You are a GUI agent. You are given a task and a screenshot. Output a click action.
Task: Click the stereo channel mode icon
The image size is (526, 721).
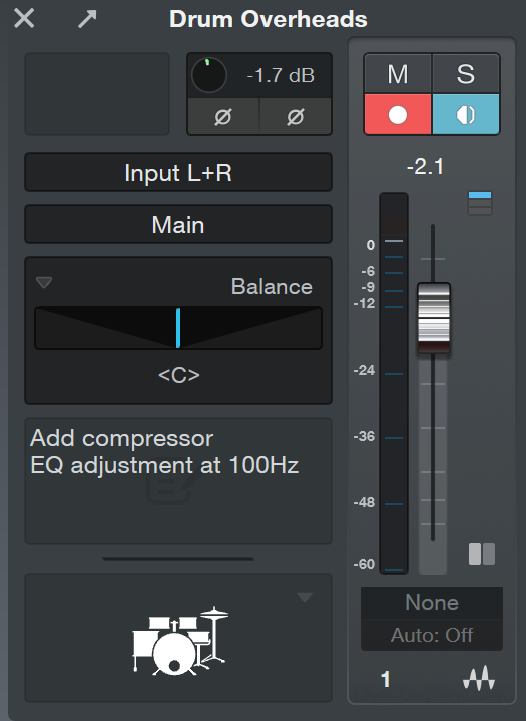coord(482,554)
